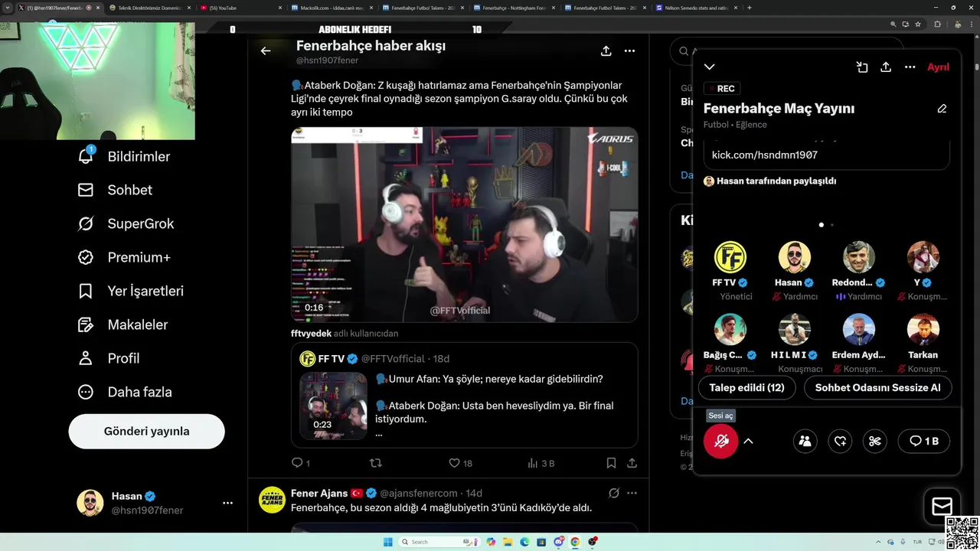This screenshot has height=551, width=980.
Task: Open space comments showing 1 B
Action: tap(924, 441)
